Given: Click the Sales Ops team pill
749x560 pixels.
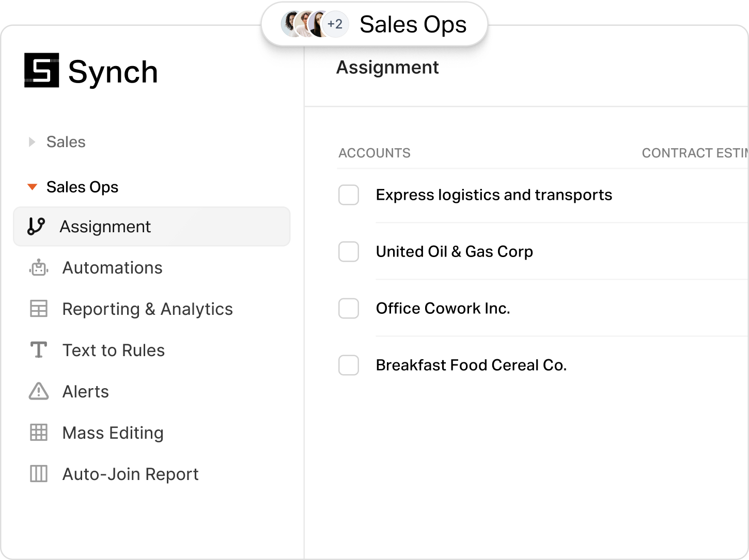Looking at the screenshot, I should tap(412, 24).
